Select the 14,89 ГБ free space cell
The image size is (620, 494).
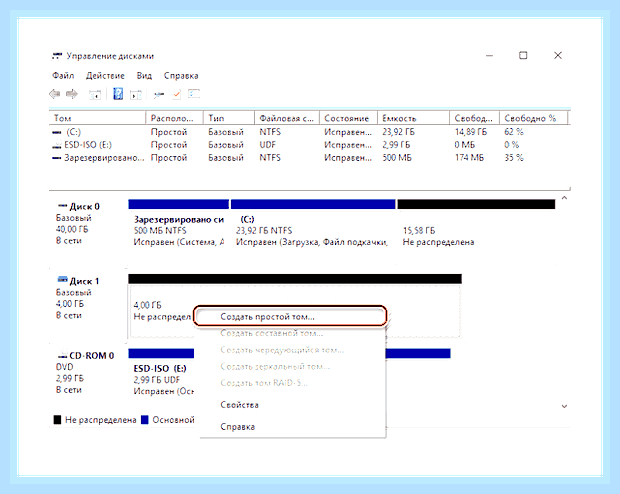(x=471, y=132)
